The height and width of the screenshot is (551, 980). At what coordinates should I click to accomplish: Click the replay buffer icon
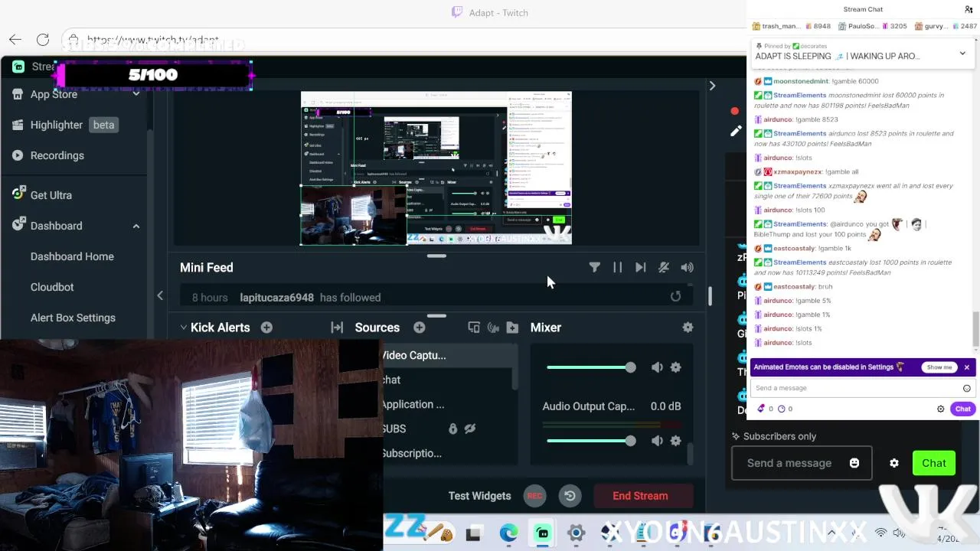coord(570,496)
